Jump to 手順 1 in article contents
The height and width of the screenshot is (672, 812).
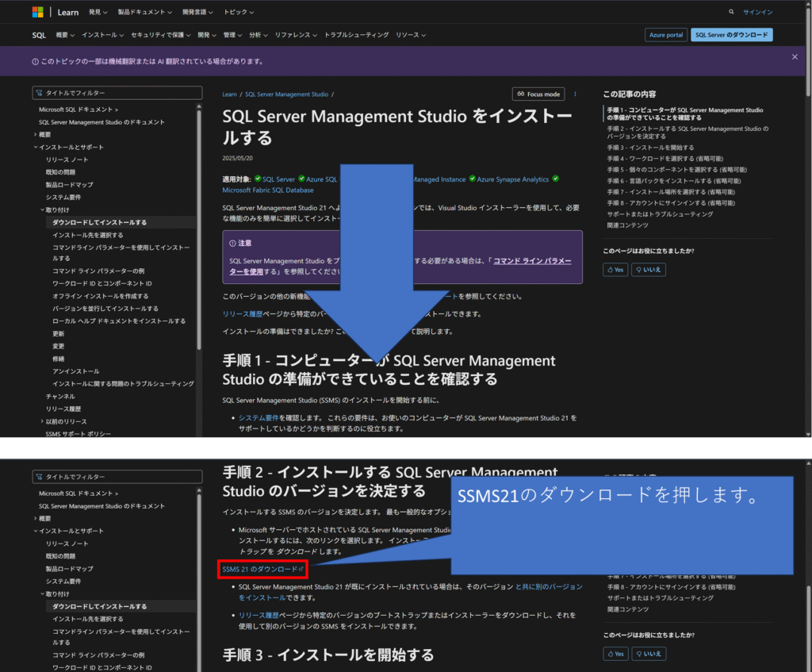(x=684, y=114)
